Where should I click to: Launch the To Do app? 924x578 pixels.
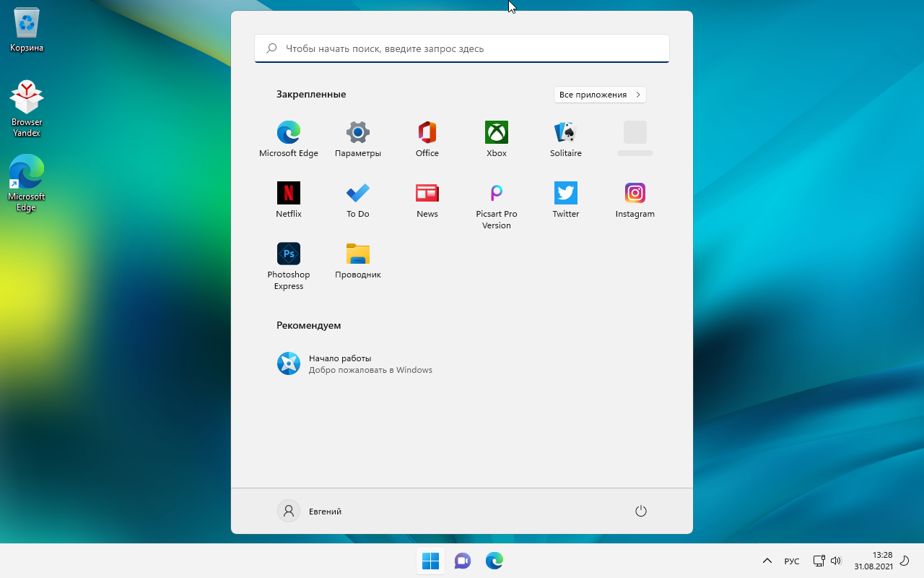pyautogui.click(x=358, y=200)
